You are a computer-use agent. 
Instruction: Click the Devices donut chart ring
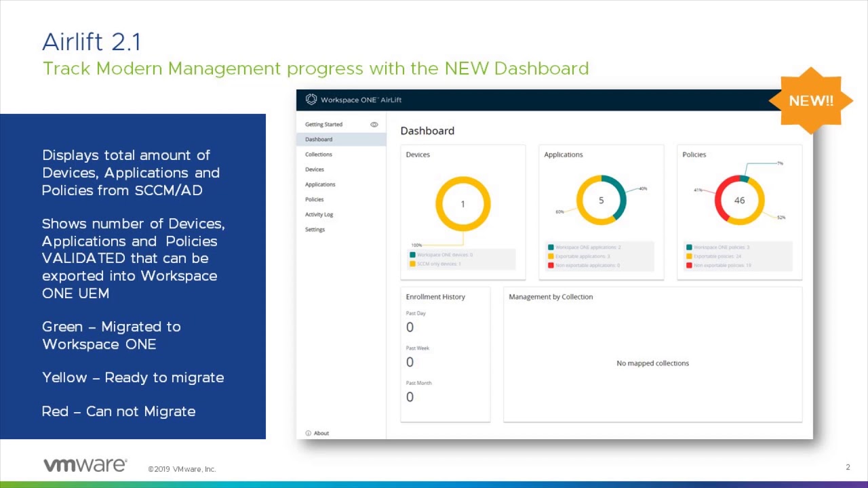tap(440, 203)
